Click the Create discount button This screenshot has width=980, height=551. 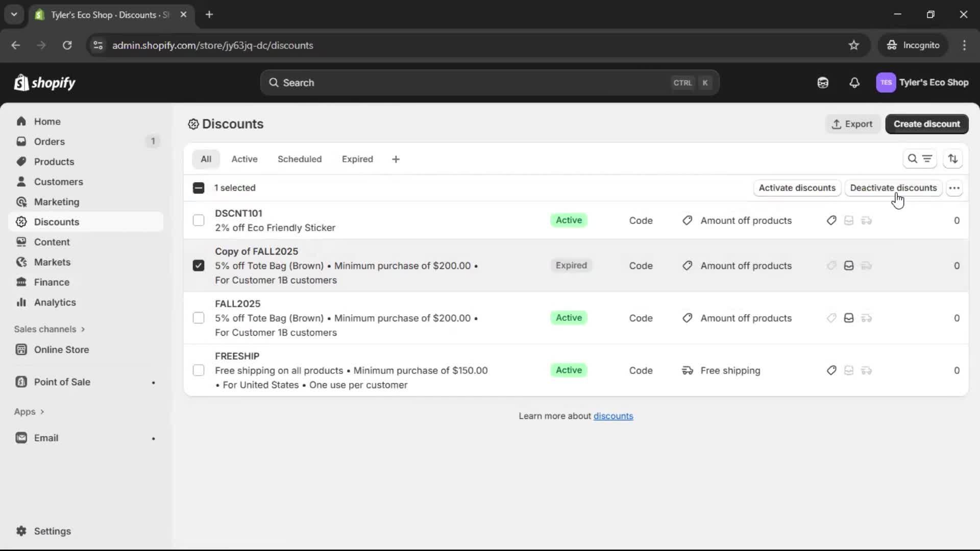coord(927,124)
